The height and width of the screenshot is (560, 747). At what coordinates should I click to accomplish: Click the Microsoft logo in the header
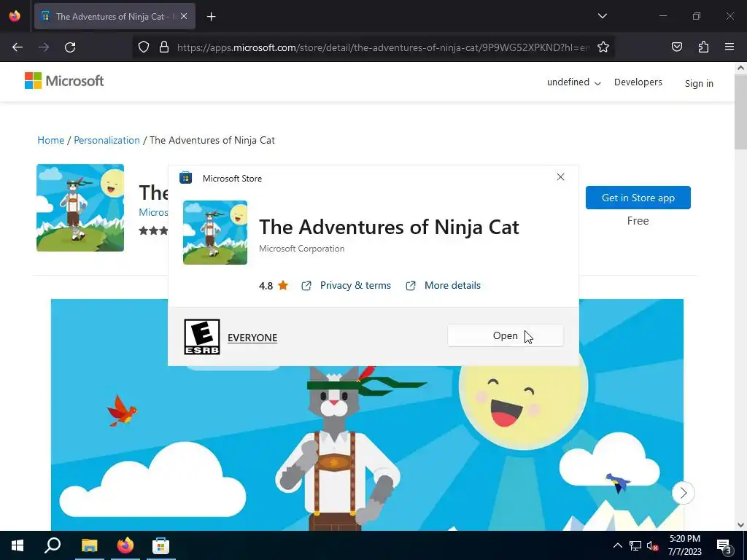pos(64,81)
